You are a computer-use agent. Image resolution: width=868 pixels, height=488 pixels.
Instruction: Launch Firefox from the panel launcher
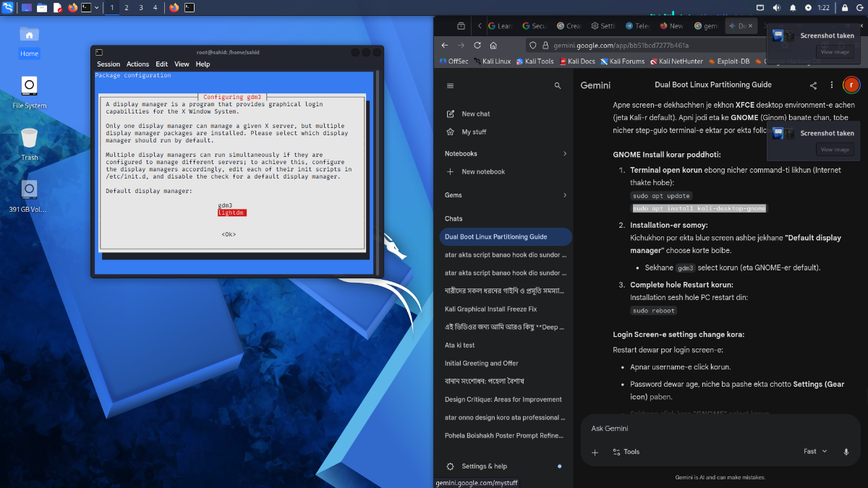[x=73, y=7]
